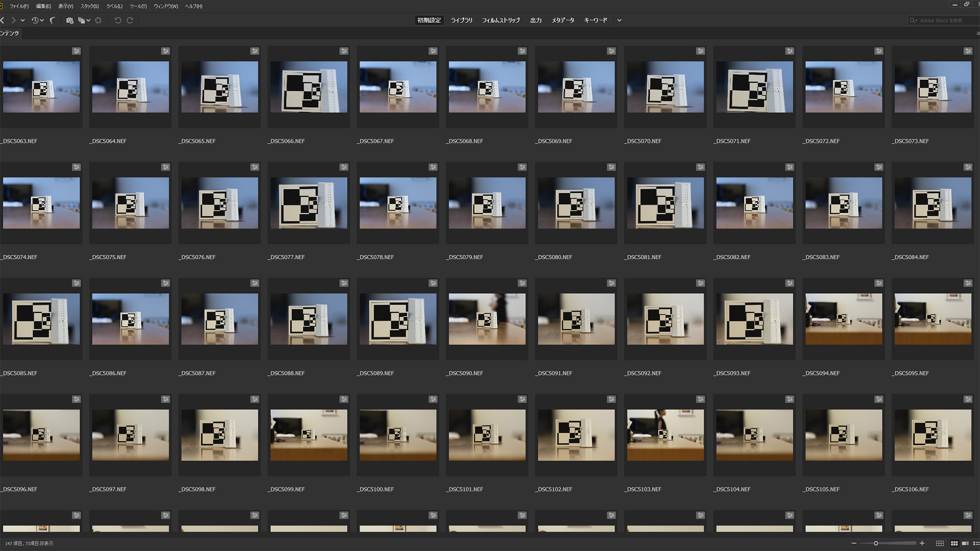Click the settings badge on _DSC5075.NEF
Image resolution: width=980 pixels, height=551 pixels.
pos(166,167)
